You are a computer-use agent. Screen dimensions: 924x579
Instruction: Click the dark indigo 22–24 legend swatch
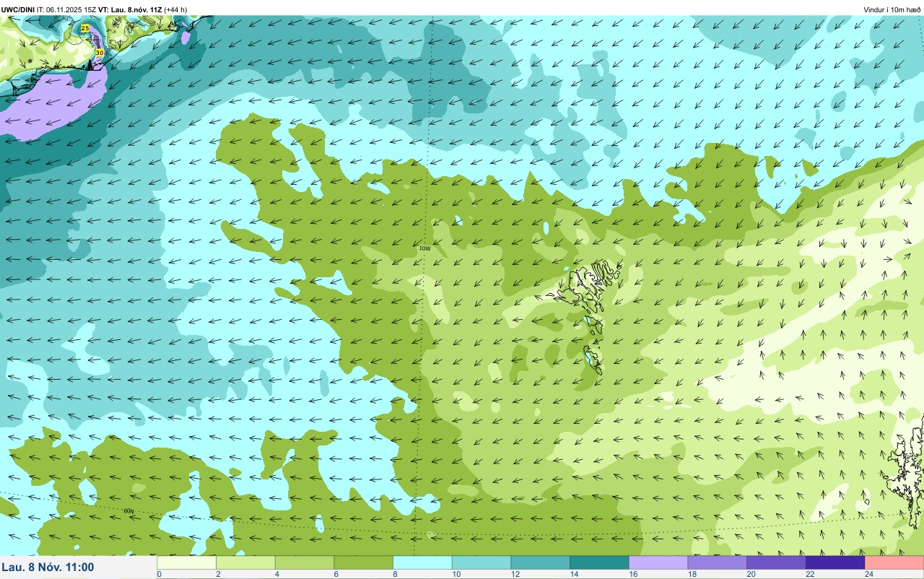coord(835,562)
